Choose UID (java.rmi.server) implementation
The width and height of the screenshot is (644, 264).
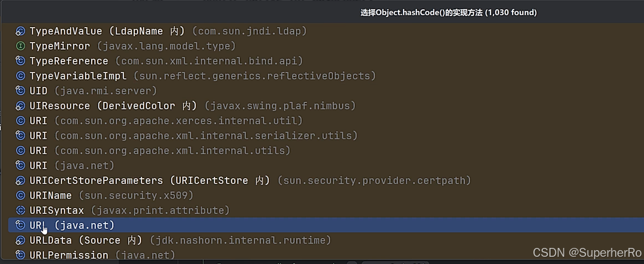(322, 91)
